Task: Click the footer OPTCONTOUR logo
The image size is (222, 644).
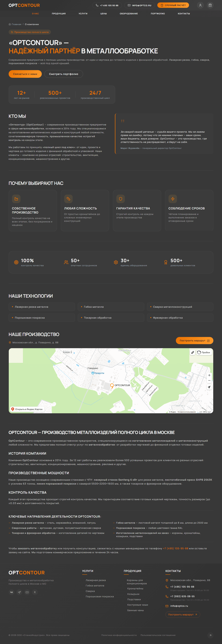Action: (x=26, y=573)
